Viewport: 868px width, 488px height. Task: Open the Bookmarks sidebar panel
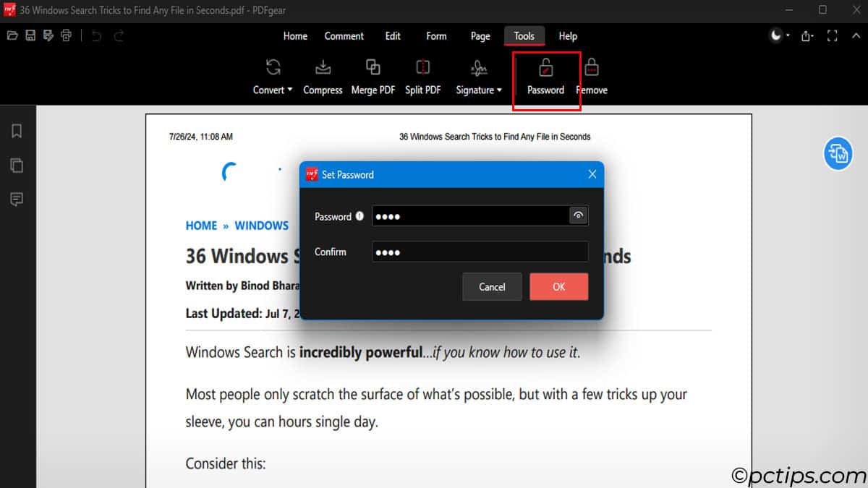(17, 131)
